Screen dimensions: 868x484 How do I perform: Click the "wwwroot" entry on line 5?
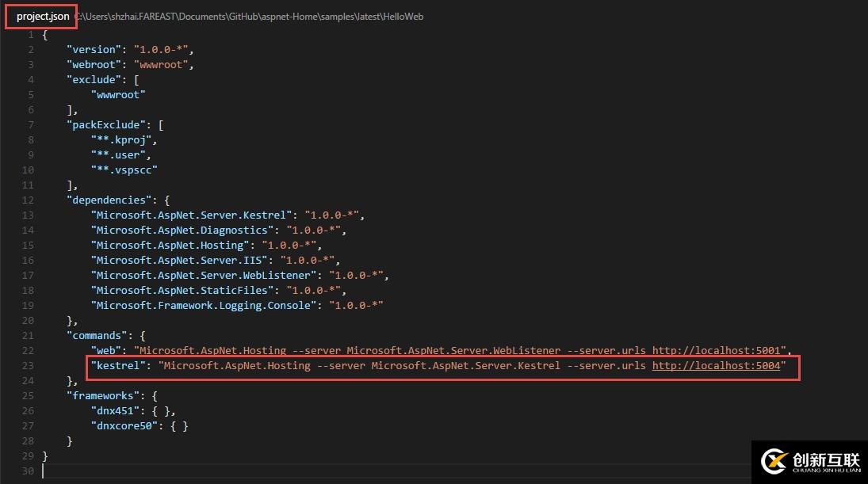[118, 94]
